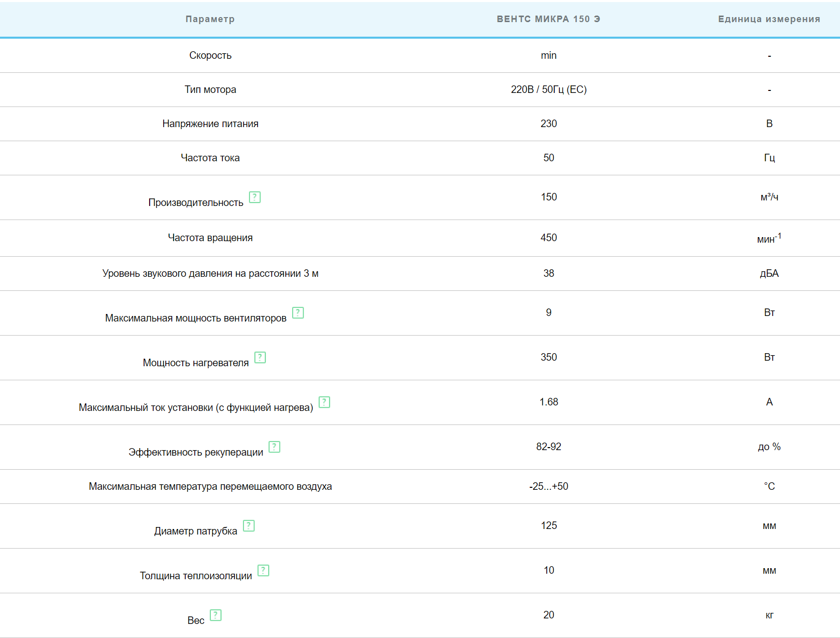Select the 150 productivity value
Image resolution: width=840 pixels, height=638 pixels.
[x=549, y=197]
